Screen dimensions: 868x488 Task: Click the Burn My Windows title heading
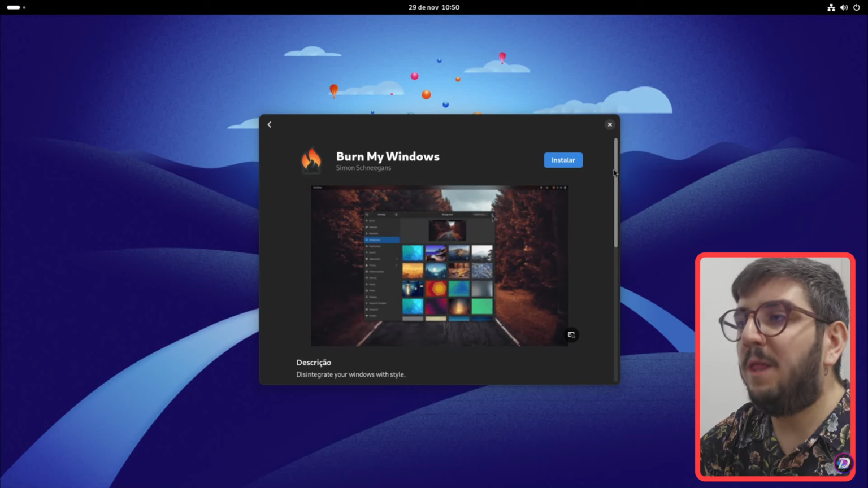388,156
